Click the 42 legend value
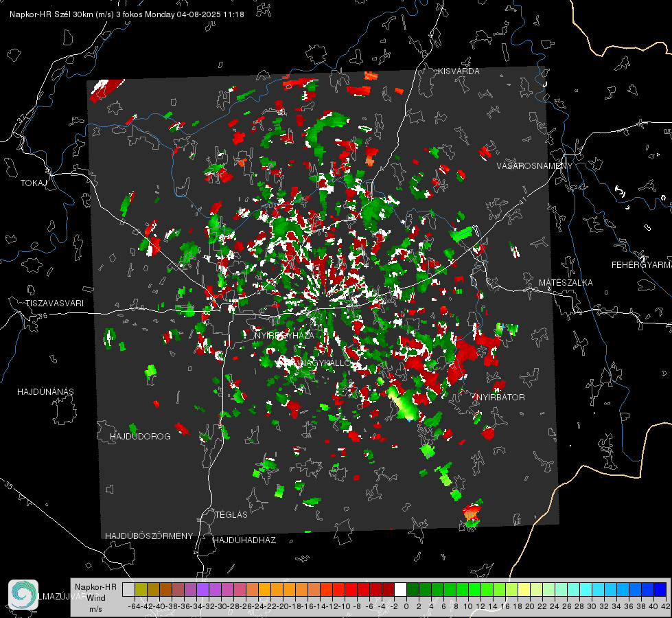 (665, 606)
